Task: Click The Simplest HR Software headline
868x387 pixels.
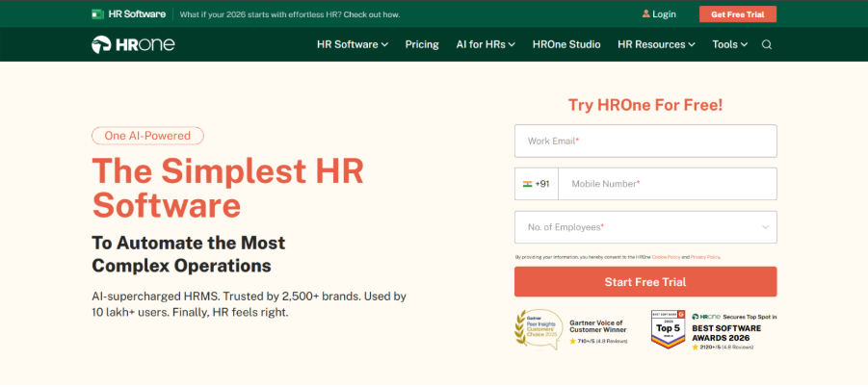Action: coord(227,189)
